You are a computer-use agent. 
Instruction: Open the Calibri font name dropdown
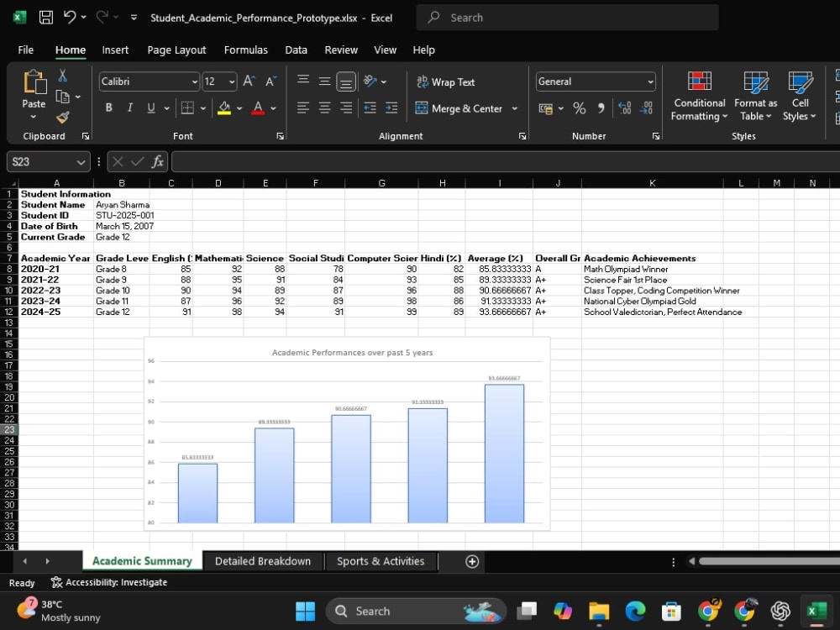pos(195,81)
